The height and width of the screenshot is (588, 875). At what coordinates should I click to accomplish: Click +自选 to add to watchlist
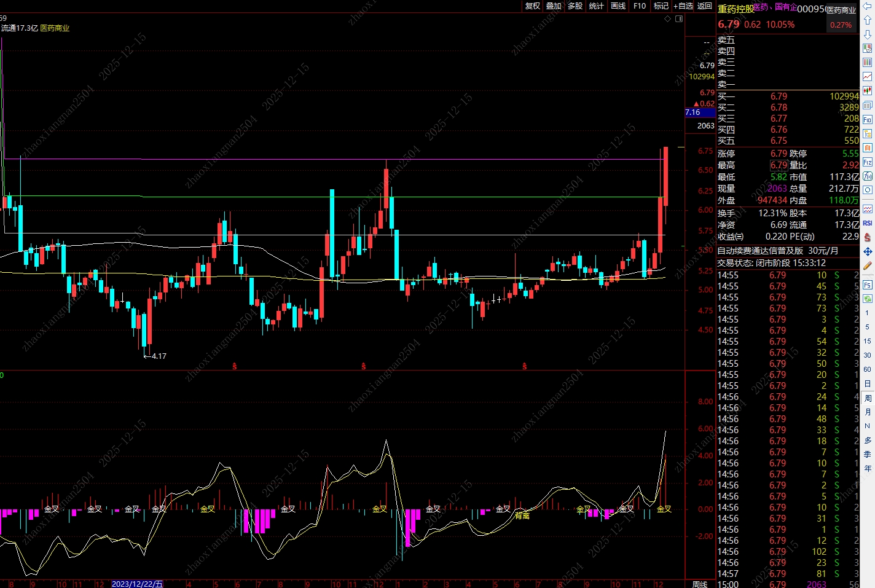(683, 6)
